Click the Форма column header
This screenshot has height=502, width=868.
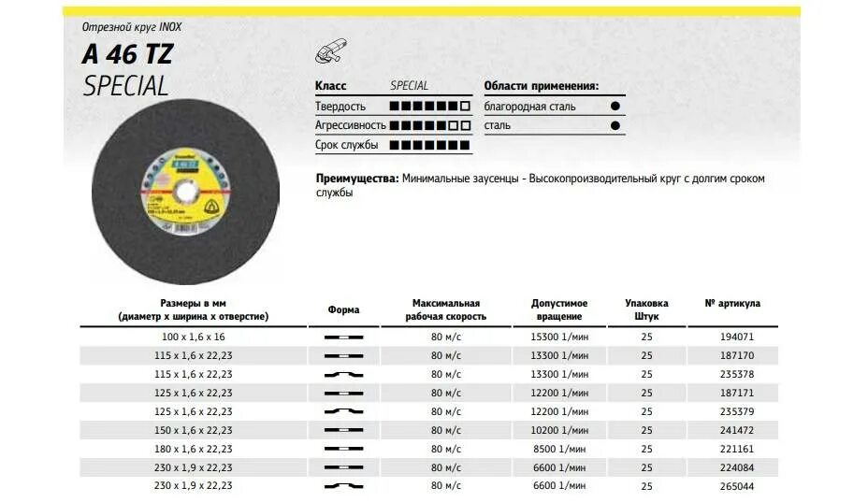pyautogui.click(x=343, y=310)
